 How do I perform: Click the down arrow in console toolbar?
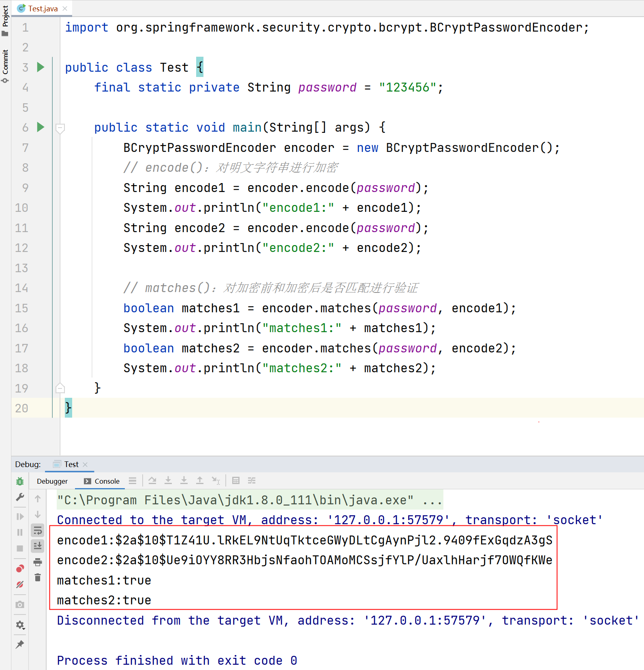tap(38, 514)
